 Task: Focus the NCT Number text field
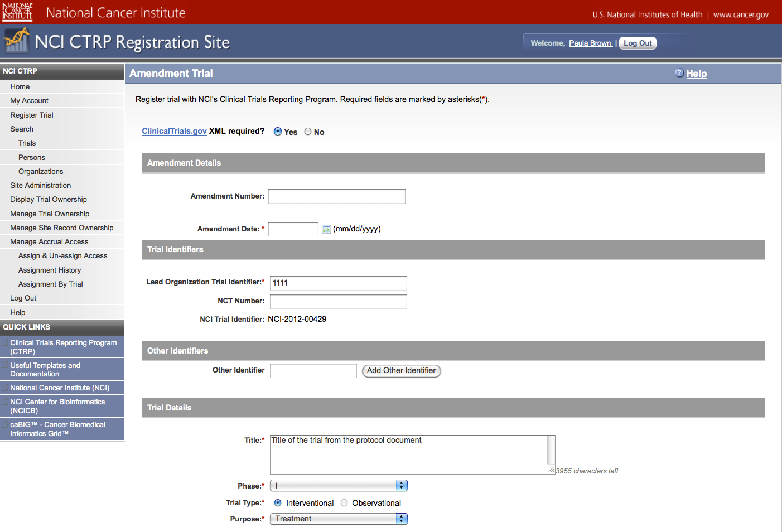tap(338, 302)
